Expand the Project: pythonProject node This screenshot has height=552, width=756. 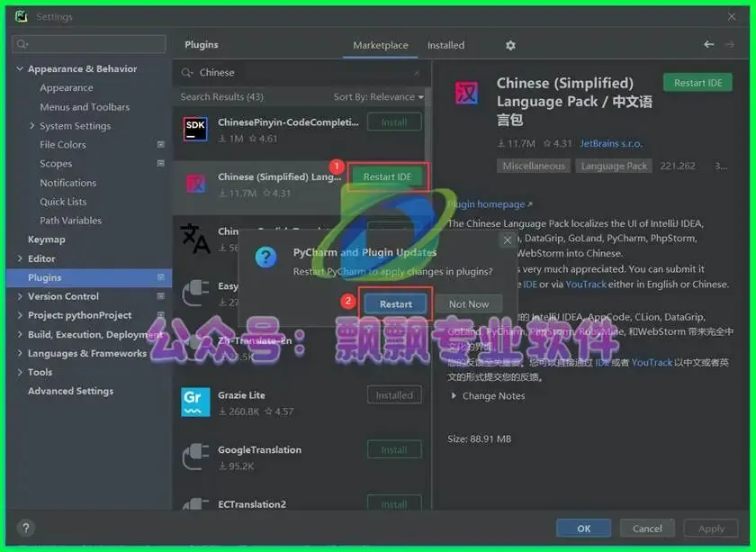(20, 315)
